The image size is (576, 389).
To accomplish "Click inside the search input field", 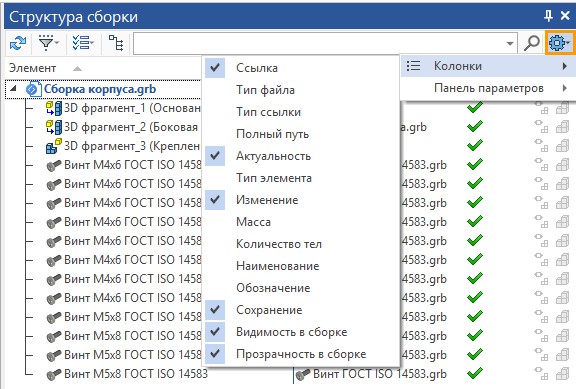I will (x=320, y=43).
